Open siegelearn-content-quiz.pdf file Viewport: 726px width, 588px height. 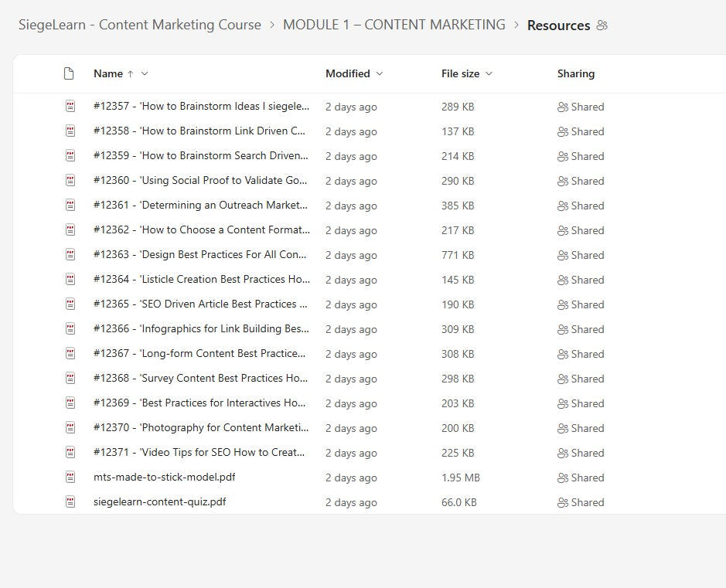(x=160, y=502)
